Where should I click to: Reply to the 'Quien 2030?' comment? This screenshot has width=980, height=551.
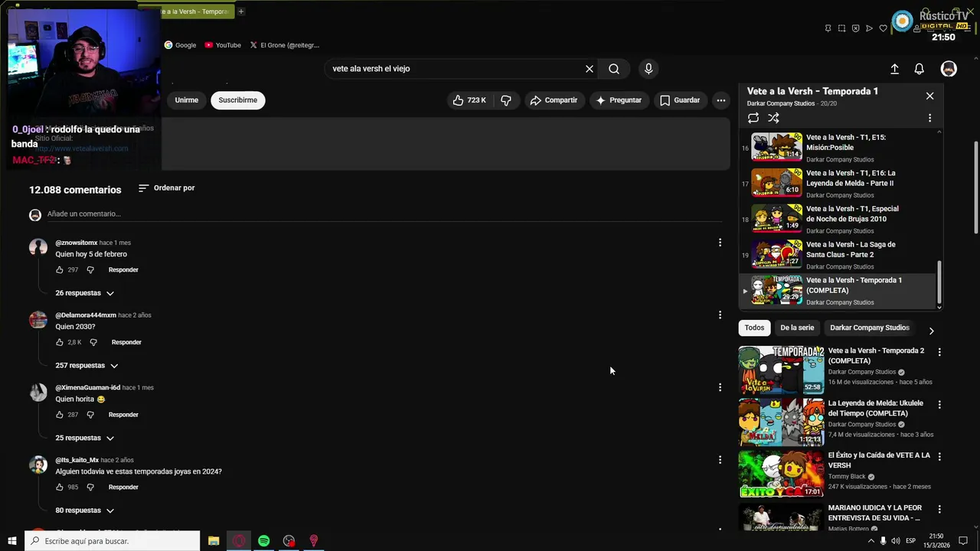point(126,342)
